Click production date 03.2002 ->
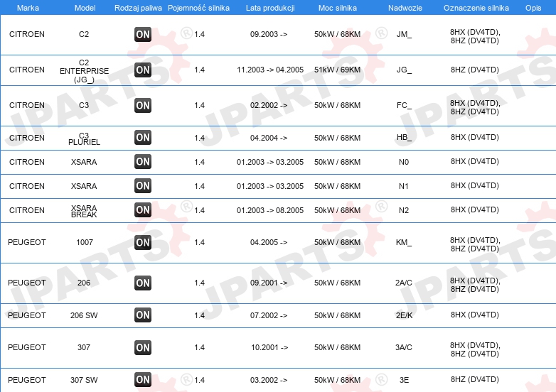Image resolution: width=556 pixels, height=392 pixels. tap(269, 380)
